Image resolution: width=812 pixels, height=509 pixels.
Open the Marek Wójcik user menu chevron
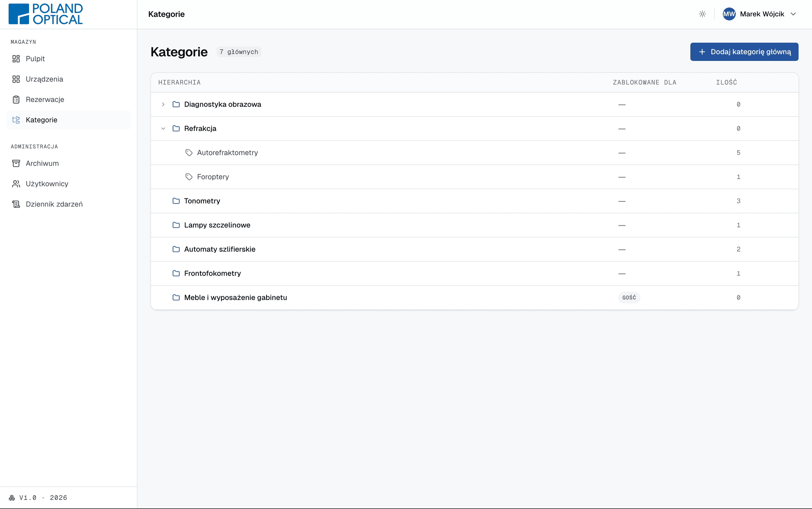click(x=793, y=14)
